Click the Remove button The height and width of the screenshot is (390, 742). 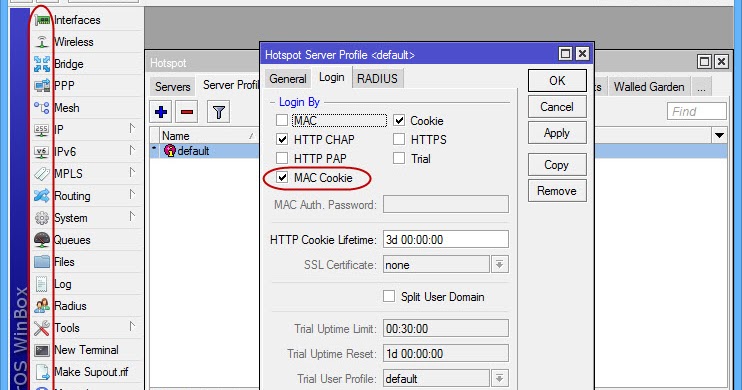pyautogui.click(x=557, y=191)
